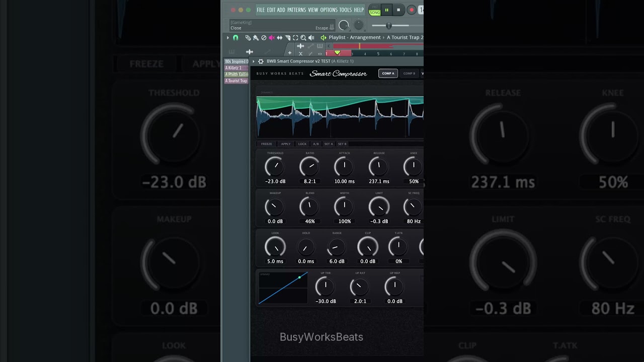Open the VIEW menu
This screenshot has width=644, height=362.
(313, 10)
